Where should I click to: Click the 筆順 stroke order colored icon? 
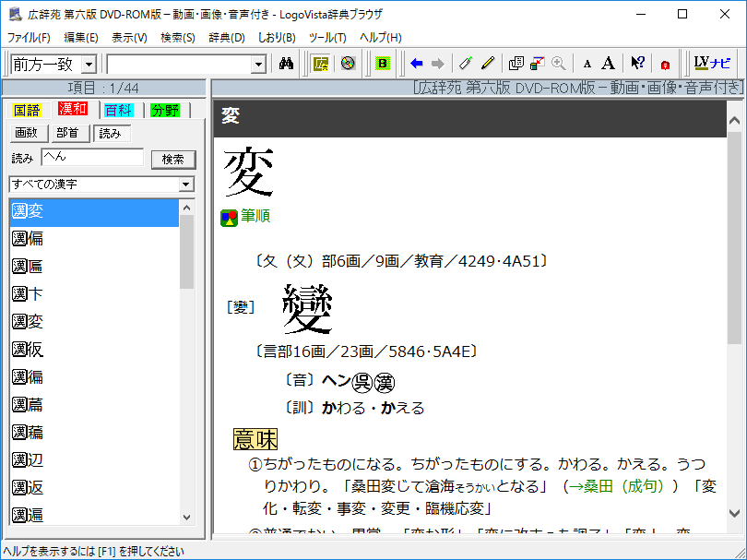click(229, 218)
